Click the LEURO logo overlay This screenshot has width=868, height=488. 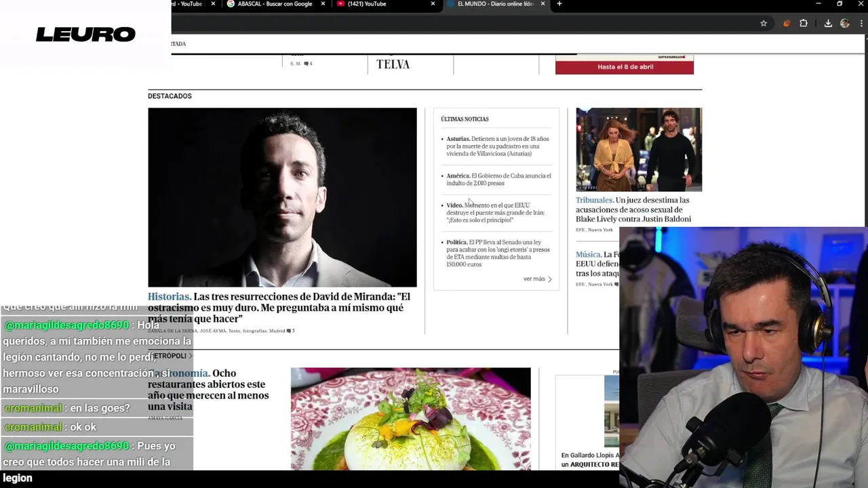tap(85, 34)
